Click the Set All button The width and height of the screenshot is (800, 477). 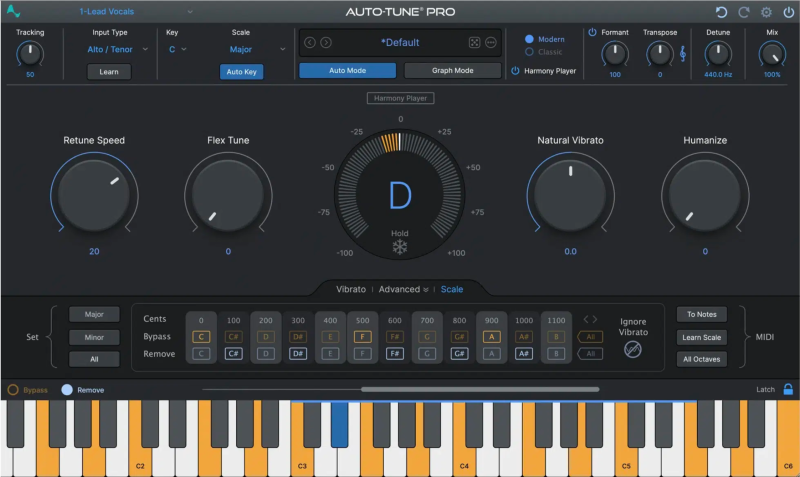(x=94, y=359)
